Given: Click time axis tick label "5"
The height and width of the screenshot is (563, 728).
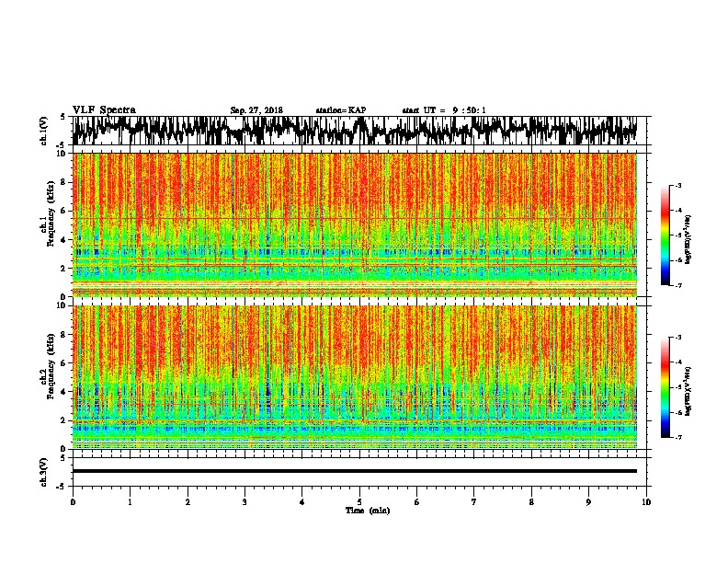Looking at the screenshot, I should click(359, 502).
